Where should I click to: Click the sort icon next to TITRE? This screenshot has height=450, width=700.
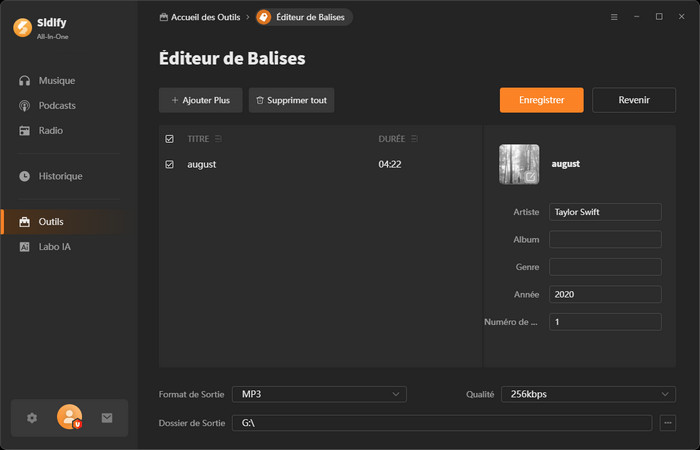click(218, 139)
